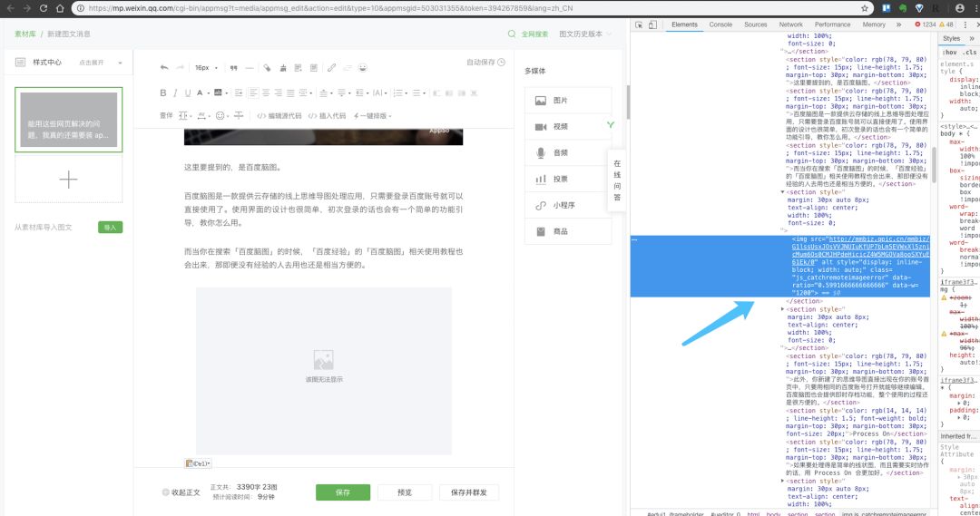Select the format painter icon
Image resolution: width=980 pixels, height=516 pixels.
coord(267,67)
